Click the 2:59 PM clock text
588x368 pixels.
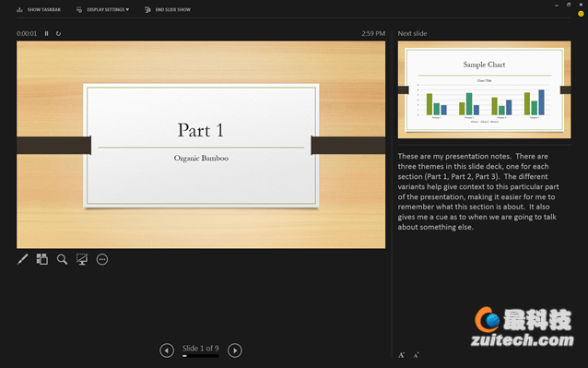373,33
